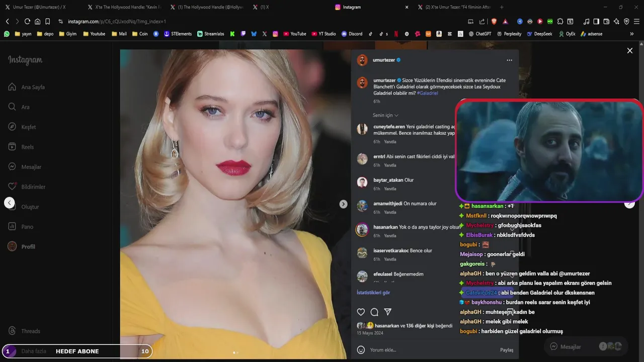
Task: Open a new browser tab
Action: click(502, 7)
